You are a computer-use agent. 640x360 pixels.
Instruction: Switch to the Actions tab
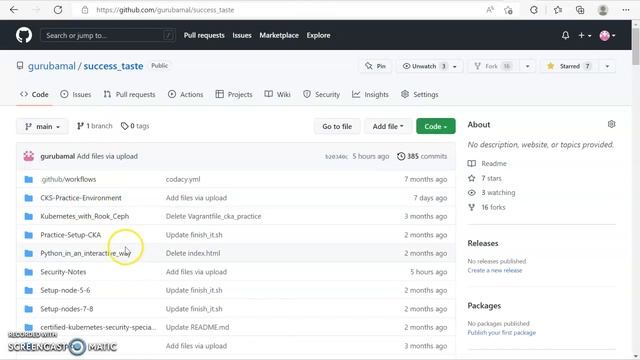[186, 94]
